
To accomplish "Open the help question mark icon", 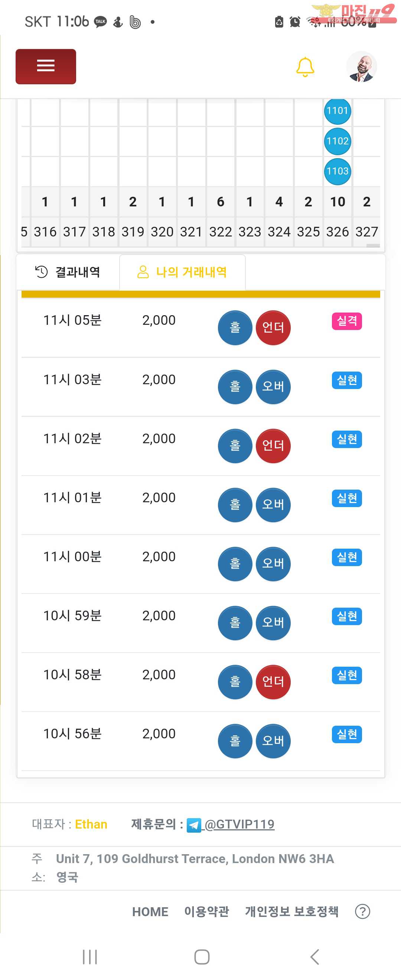I will 363,912.
